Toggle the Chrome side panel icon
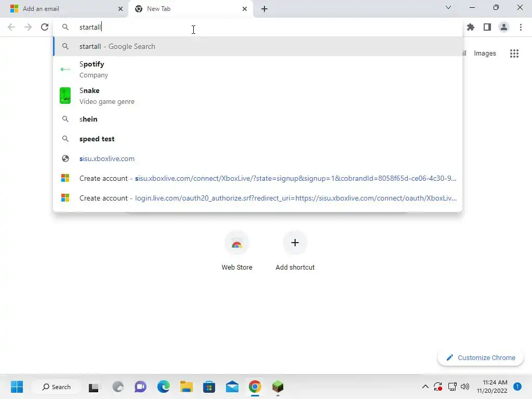532x399 pixels. (x=487, y=27)
